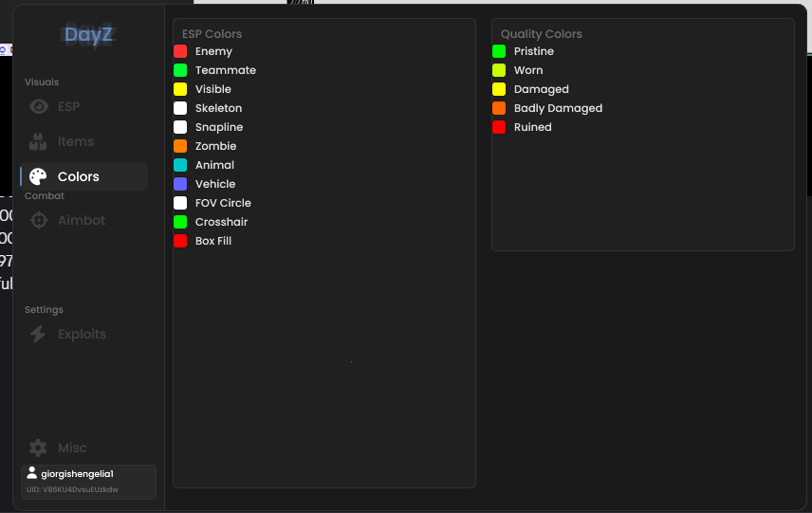Click the Ruined label text
The width and height of the screenshot is (812, 513).
(x=533, y=127)
